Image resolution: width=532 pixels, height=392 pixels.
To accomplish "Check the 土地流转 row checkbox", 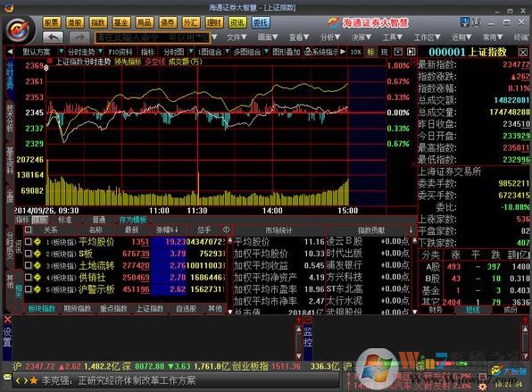I will click(x=29, y=265).
